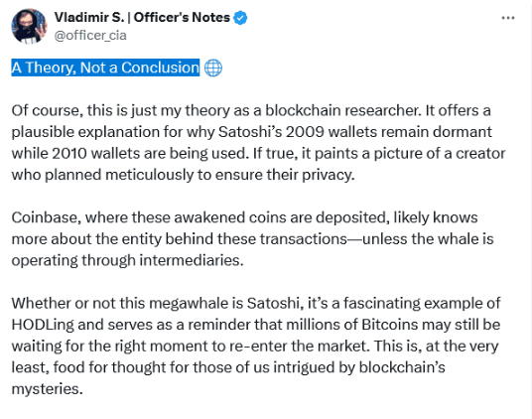Click "2009" in the first paragraph
The image size is (532, 419).
pos(305,132)
